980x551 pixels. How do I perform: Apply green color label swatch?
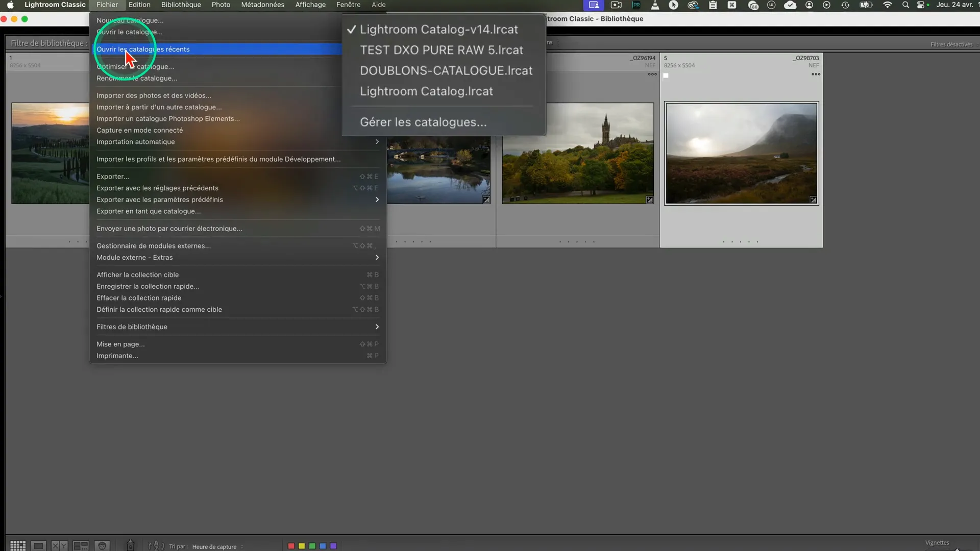(x=312, y=546)
